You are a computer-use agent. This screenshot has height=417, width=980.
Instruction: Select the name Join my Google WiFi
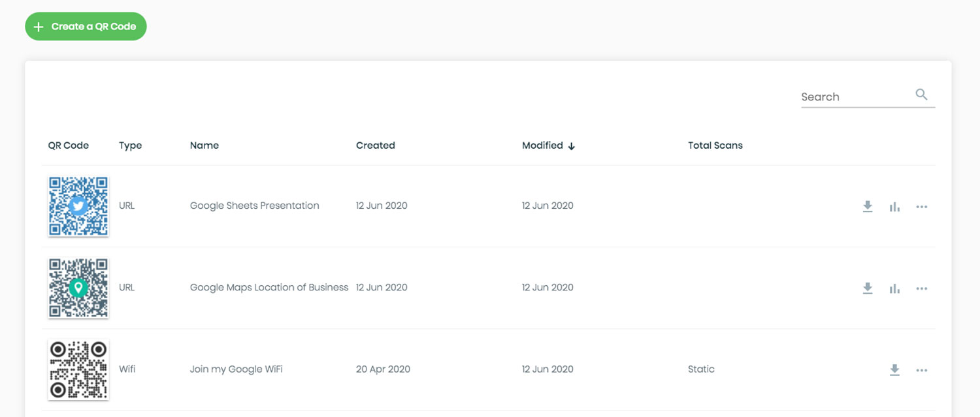pos(237,369)
